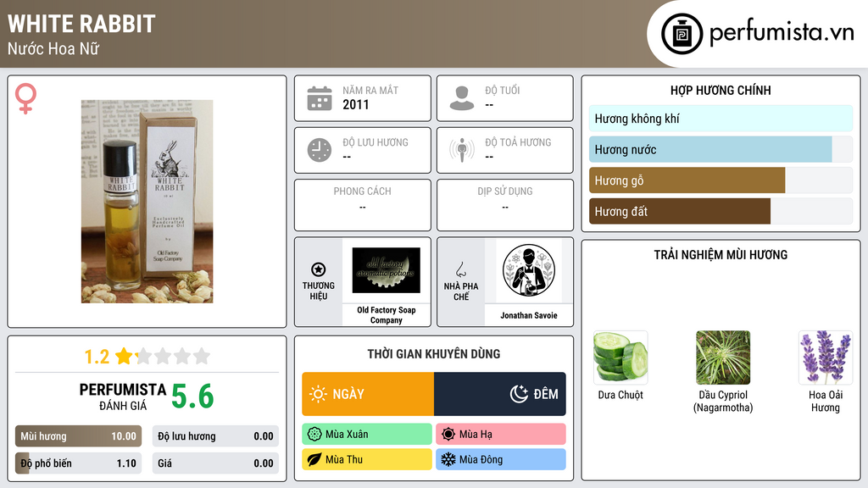Image resolution: width=868 pixels, height=488 pixels.
Task: Click the Hương nước accord bar
Action: click(721, 149)
